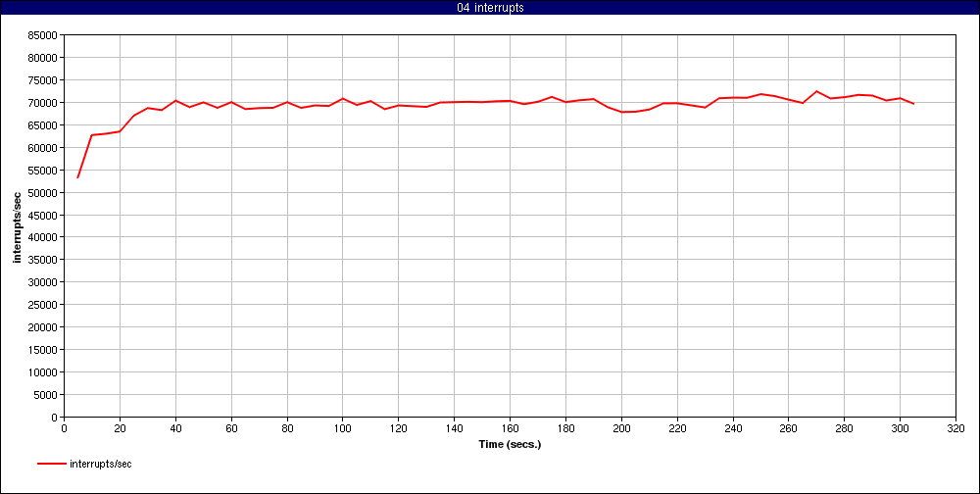
Task: Click the 120 tick on time axis
Action: click(x=398, y=428)
